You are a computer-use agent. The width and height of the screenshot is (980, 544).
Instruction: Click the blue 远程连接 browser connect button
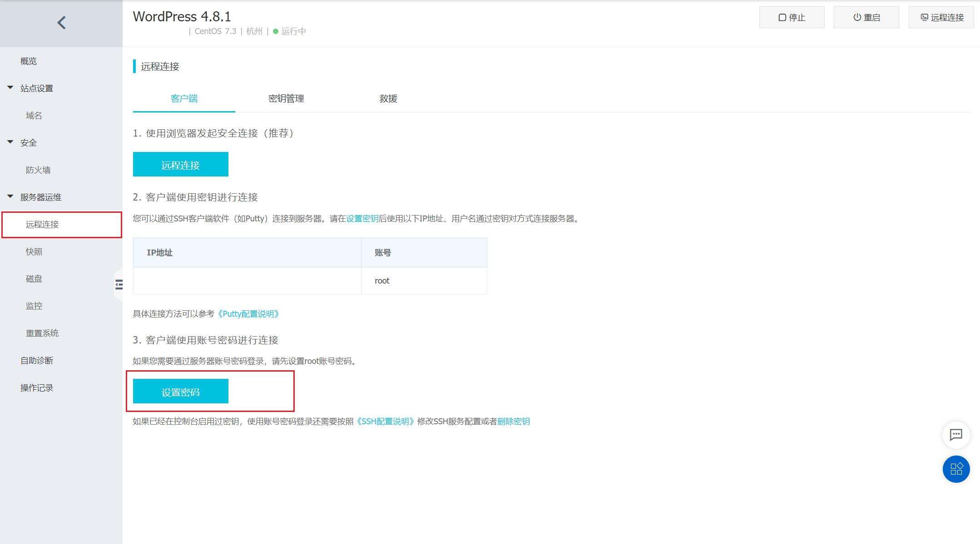click(181, 164)
